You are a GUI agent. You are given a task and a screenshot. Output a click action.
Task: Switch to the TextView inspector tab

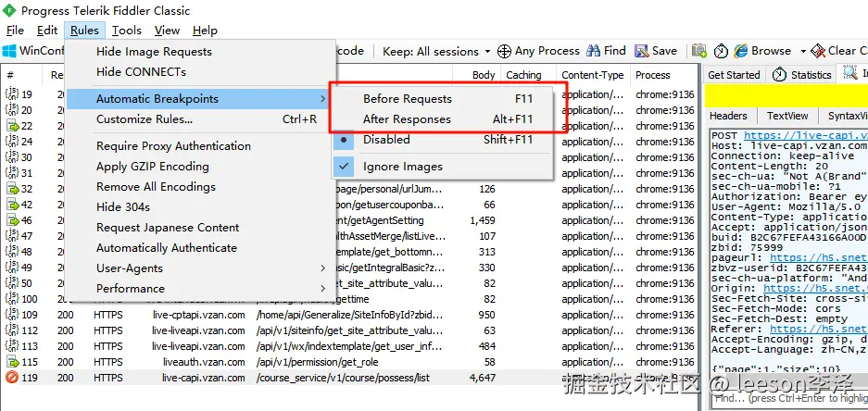(787, 116)
